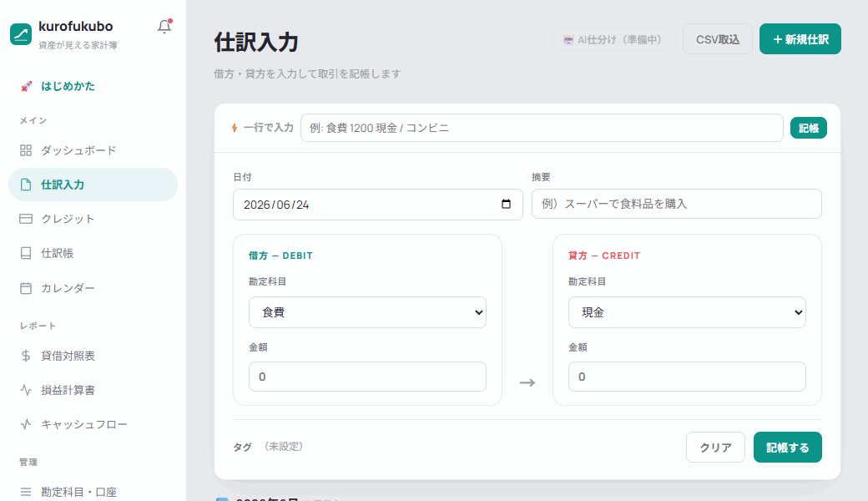Click the 借方 — DEBIT heading
The width and height of the screenshot is (868, 501).
[x=280, y=256]
